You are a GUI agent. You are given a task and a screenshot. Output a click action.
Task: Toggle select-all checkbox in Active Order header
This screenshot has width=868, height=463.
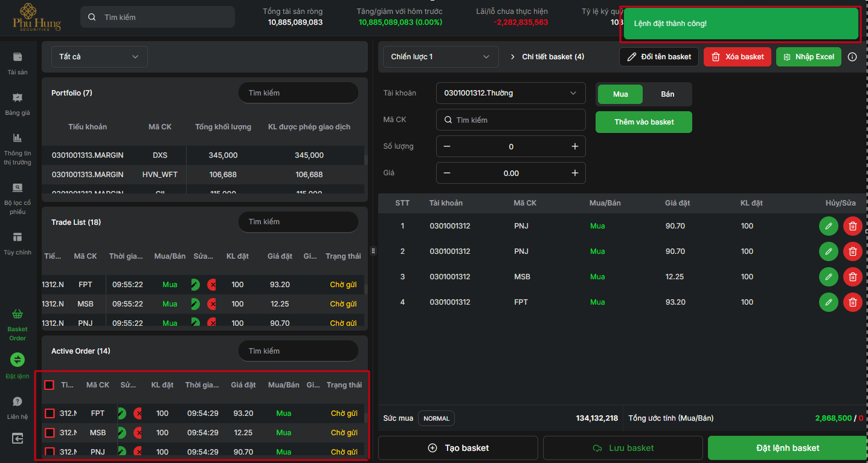(x=50, y=385)
